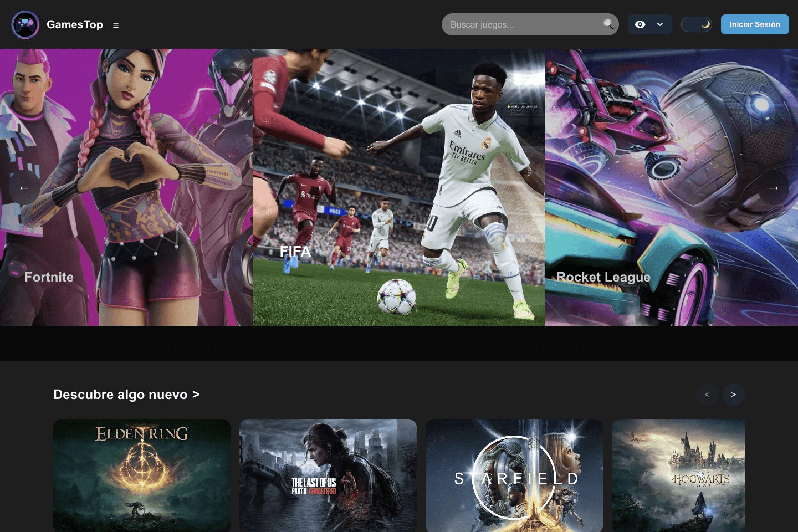798x532 pixels.
Task: Open the hamburger menu next to GamesTop
Action: coord(116,25)
